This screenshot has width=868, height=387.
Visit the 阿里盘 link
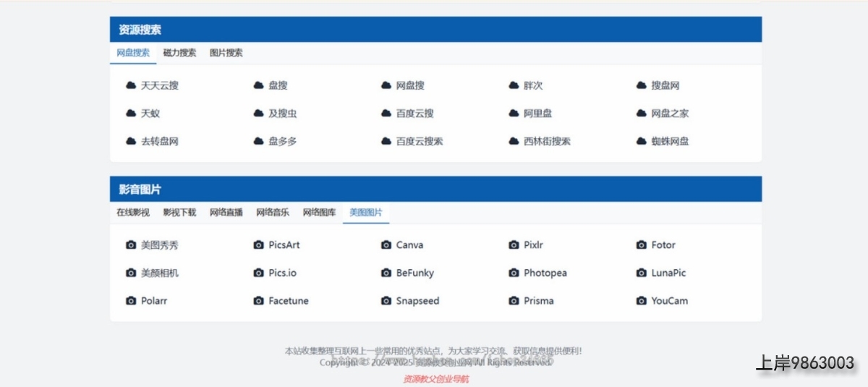(537, 114)
